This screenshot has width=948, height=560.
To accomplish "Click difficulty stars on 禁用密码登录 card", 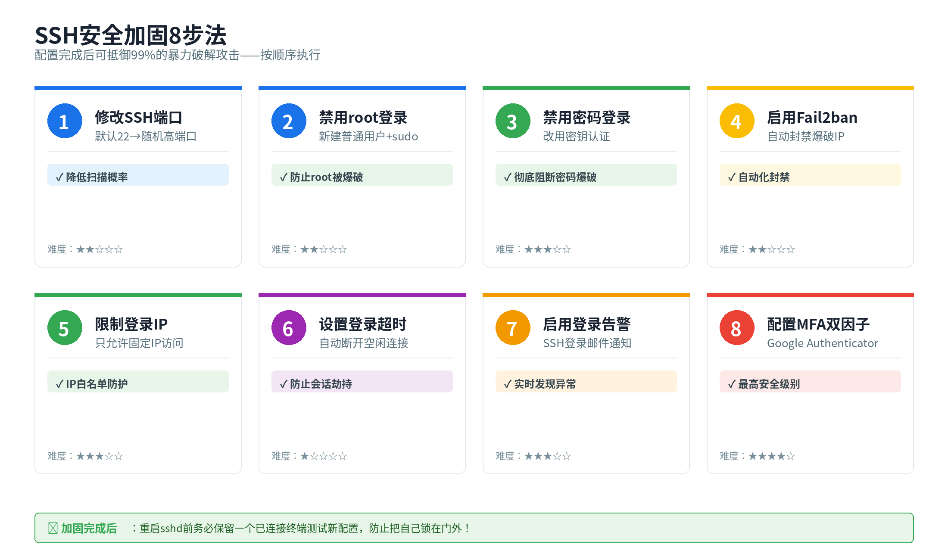I will pos(548,249).
